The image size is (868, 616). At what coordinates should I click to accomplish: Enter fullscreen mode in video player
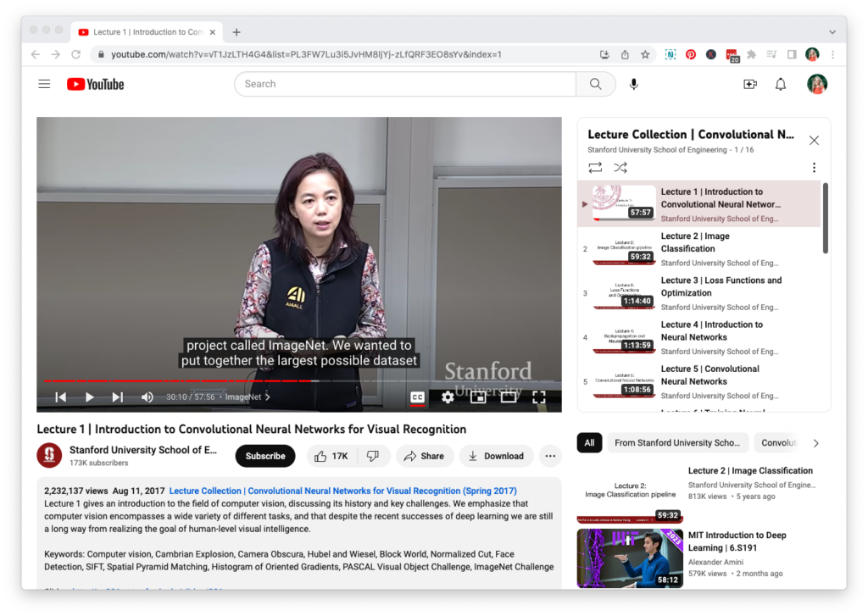(x=538, y=397)
